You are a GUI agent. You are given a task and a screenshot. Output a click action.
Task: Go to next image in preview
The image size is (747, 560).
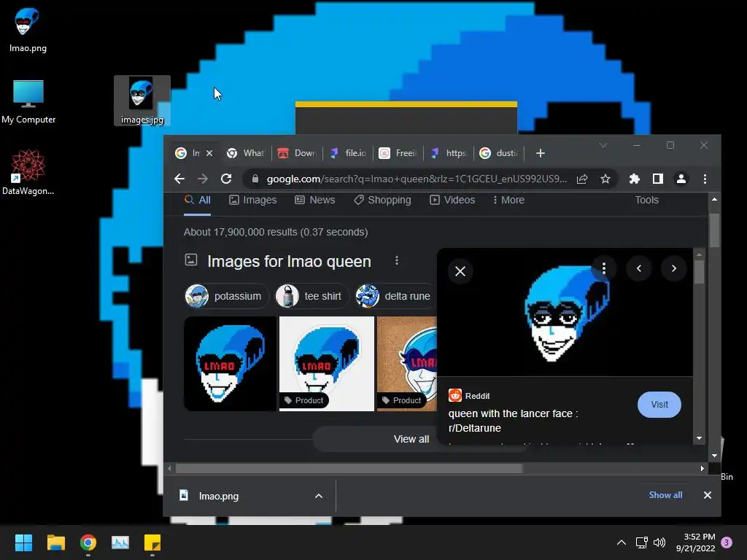[673, 268]
